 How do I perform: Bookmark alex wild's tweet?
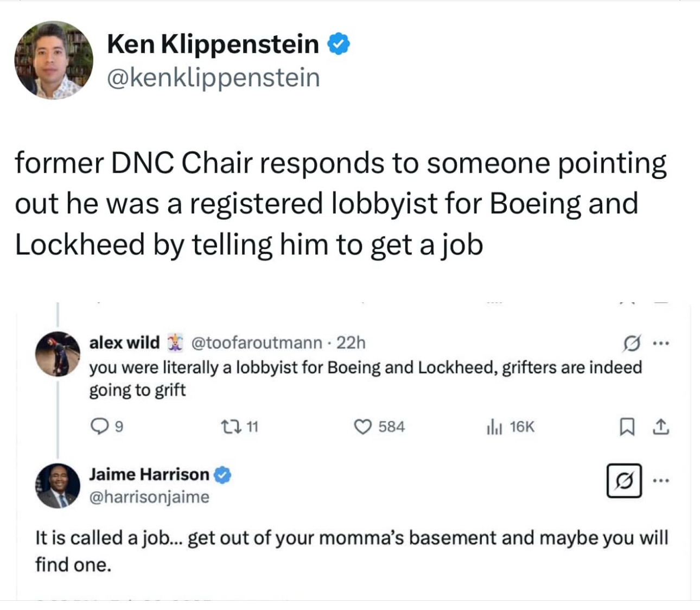[x=627, y=427]
